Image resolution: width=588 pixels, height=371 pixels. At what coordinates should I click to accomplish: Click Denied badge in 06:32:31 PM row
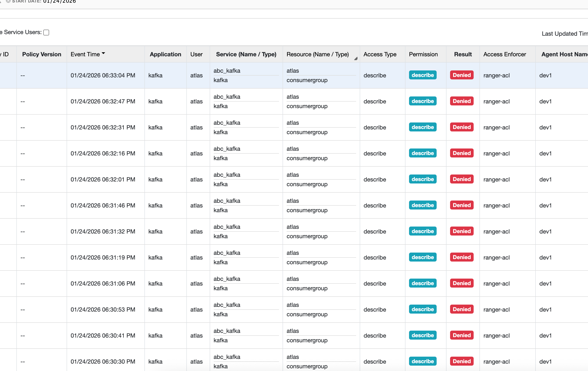462,127
